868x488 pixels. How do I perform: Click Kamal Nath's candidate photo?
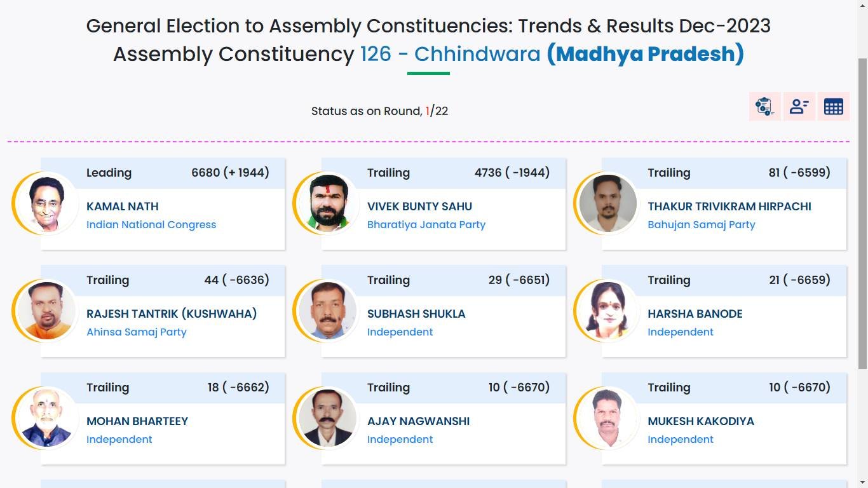(46, 203)
